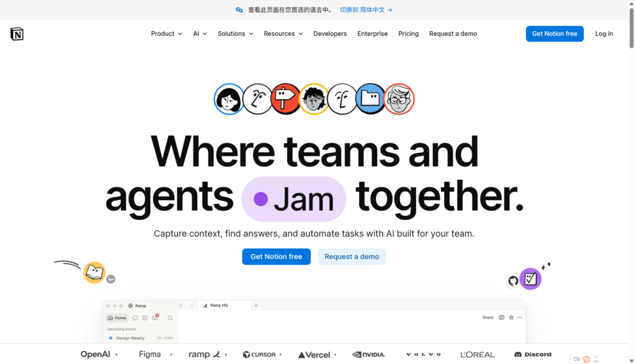Viewport: 635px width, 364px height.
Task: Open the inbox icon with the red badge
Action: (x=155, y=317)
